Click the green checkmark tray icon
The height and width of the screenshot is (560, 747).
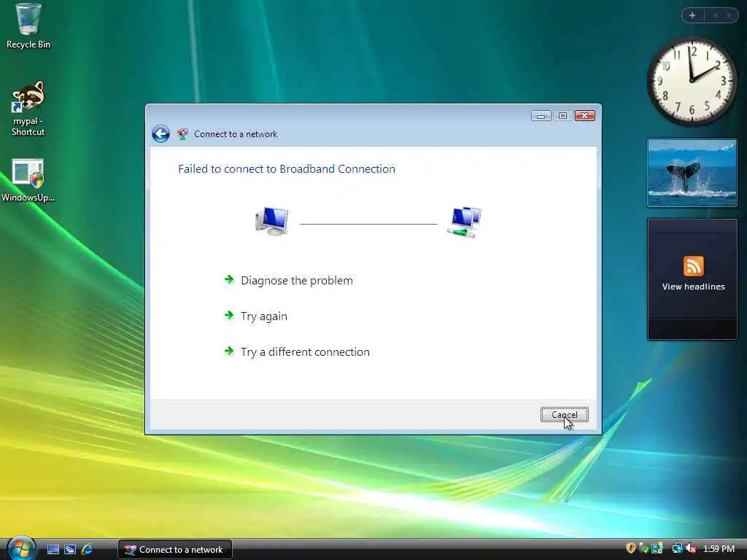point(644,548)
